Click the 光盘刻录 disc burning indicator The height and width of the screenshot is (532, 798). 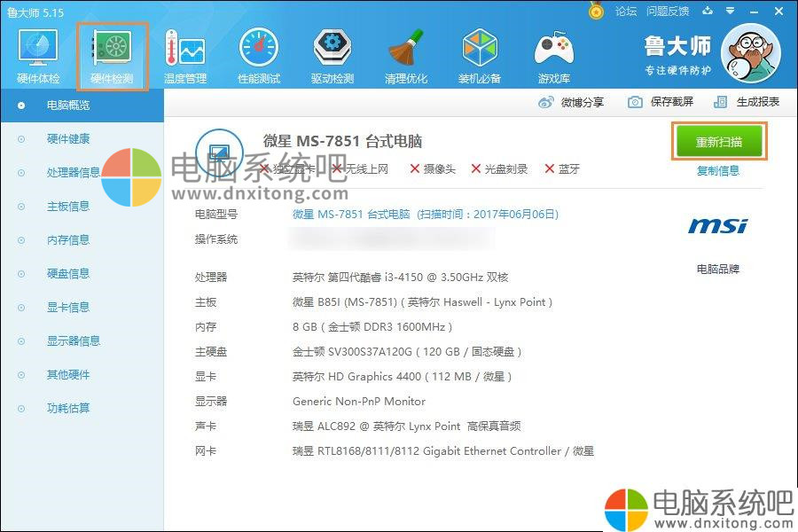tap(499, 169)
